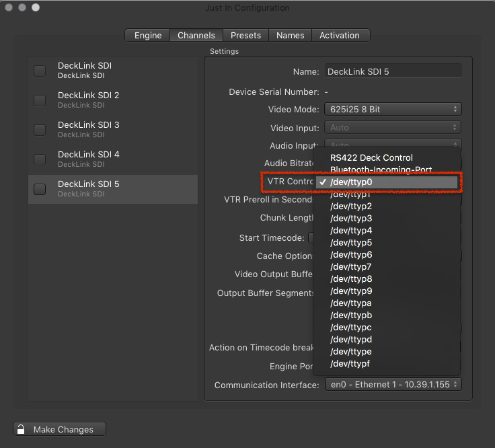This screenshot has height=448, width=495.
Task: Select /dev/ttyp6 menu entry
Action: [x=387, y=255]
